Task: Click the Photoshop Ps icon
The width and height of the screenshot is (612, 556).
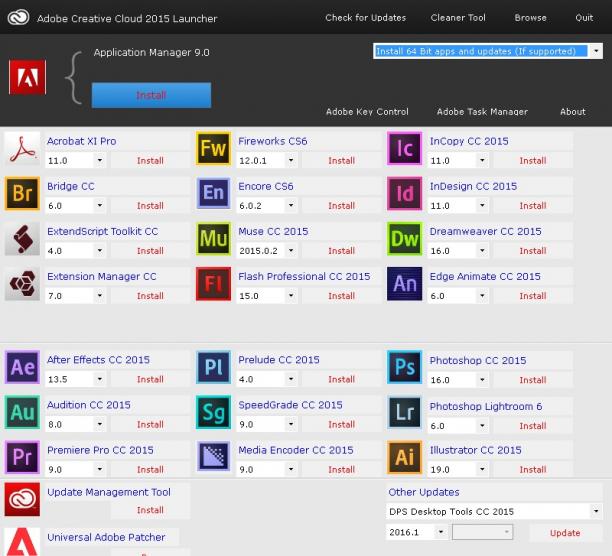Action: click(x=404, y=367)
